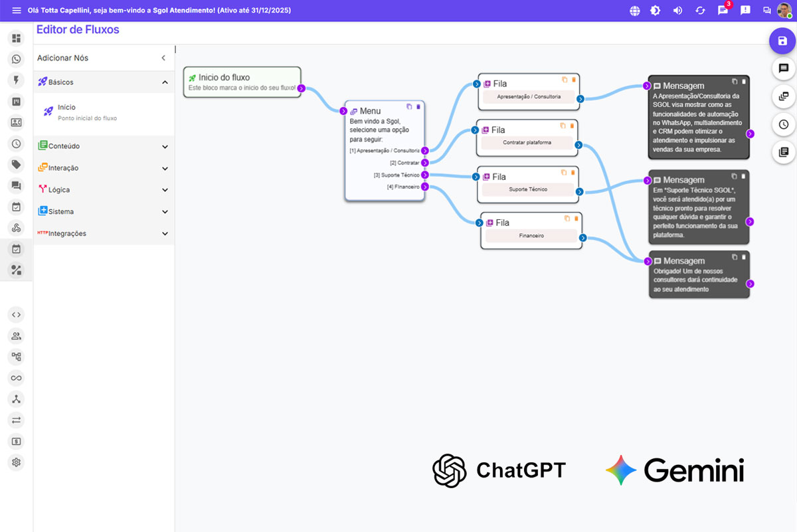The image size is (797, 532).
Task: Toggle the dark mode brightness icon
Action: pos(656,11)
